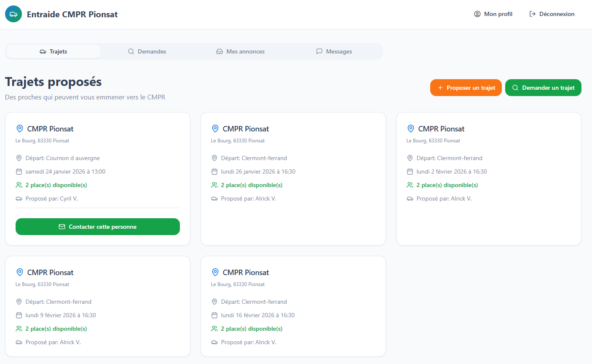Select the Trajets tab

click(54, 51)
